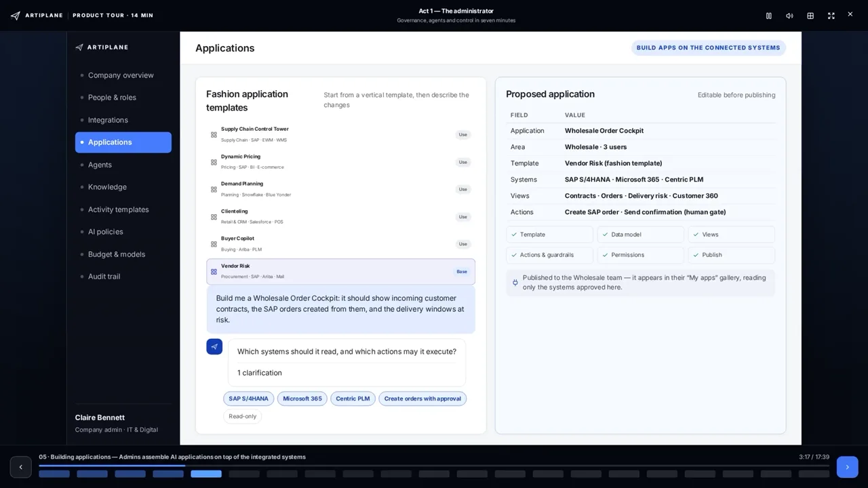Click the Views row value in table
The width and height of the screenshot is (868, 488).
642,196
